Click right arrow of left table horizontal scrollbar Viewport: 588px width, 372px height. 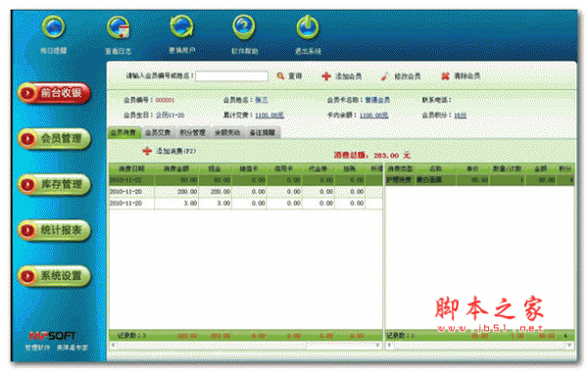pyautogui.click(x=378, y=345)
